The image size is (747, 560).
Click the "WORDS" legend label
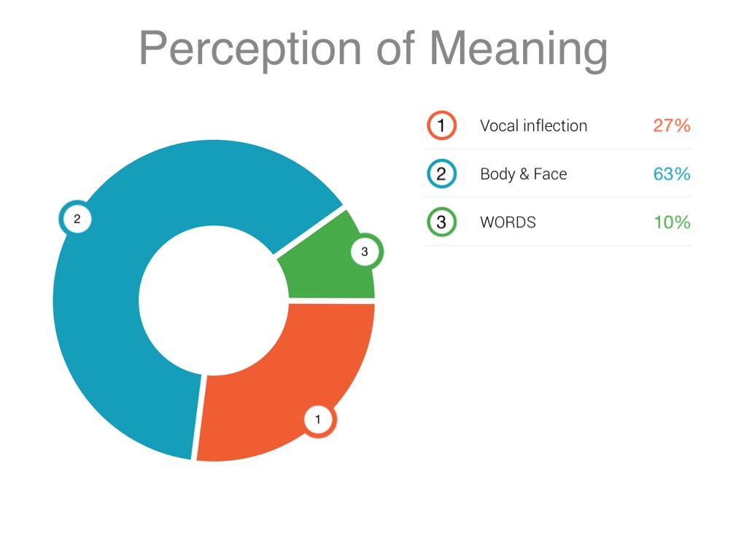click(508, 222)
